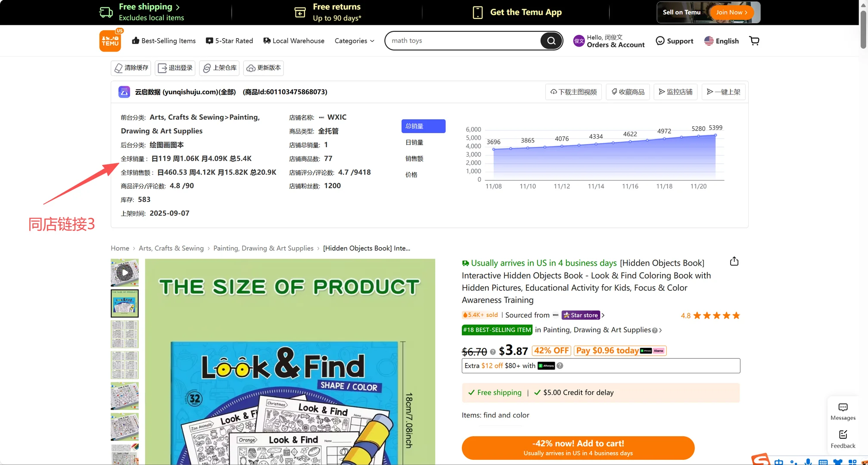Click help icon after Painting, Drawing & Art Supplies rank
The image size is (868, 465).
pos(655,330)
